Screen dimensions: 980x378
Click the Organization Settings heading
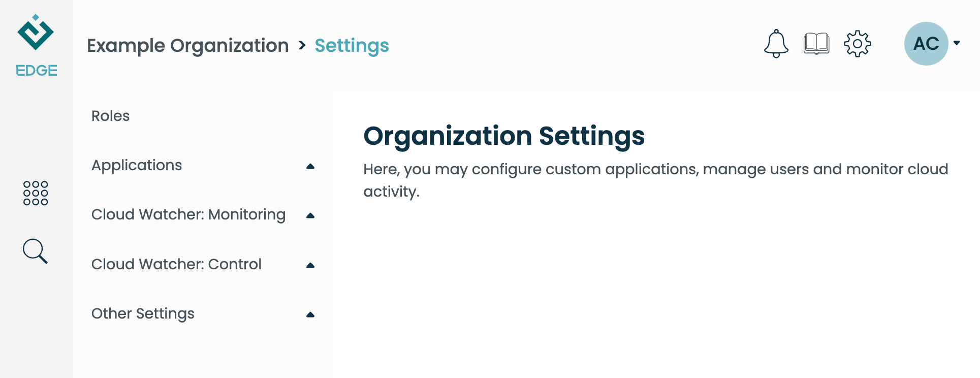(504, 136)
